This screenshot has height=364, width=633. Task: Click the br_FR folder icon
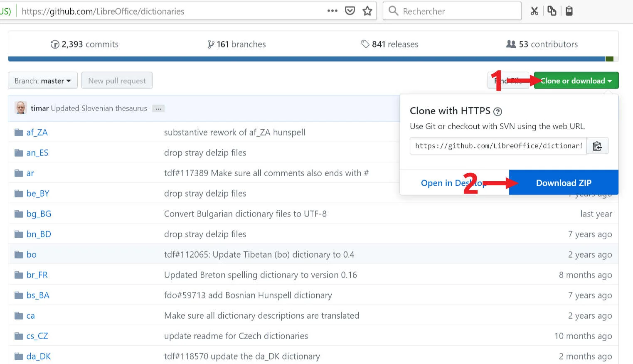click(x=19, y=275)
